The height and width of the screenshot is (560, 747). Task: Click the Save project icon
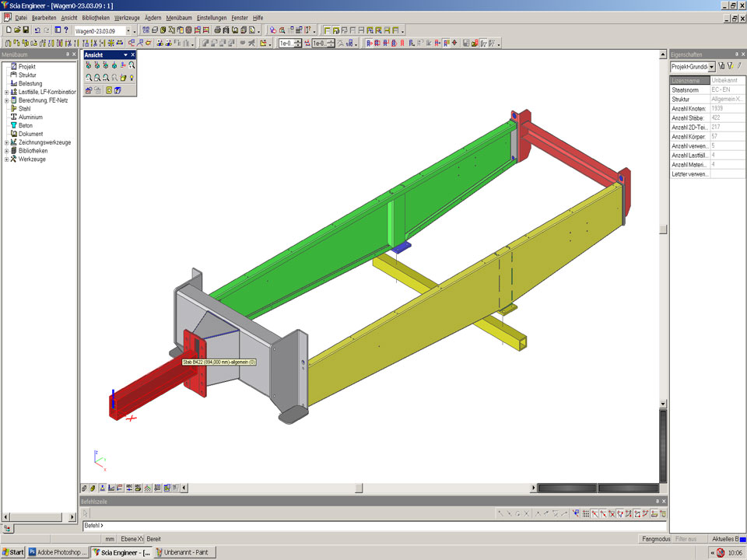(x=26, y=30)
